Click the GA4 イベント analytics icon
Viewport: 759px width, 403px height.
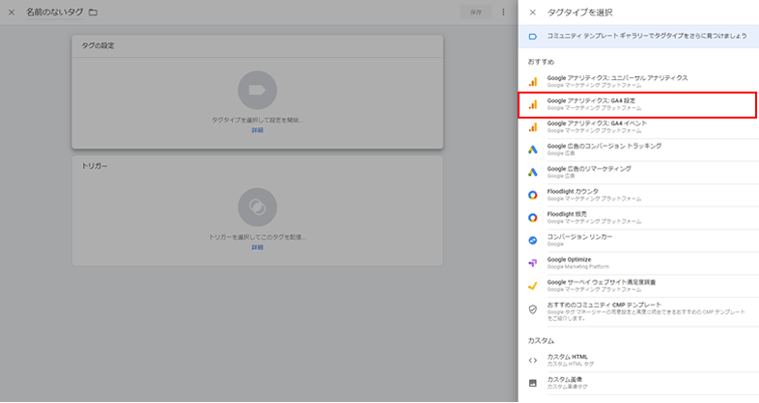(532, 127)
